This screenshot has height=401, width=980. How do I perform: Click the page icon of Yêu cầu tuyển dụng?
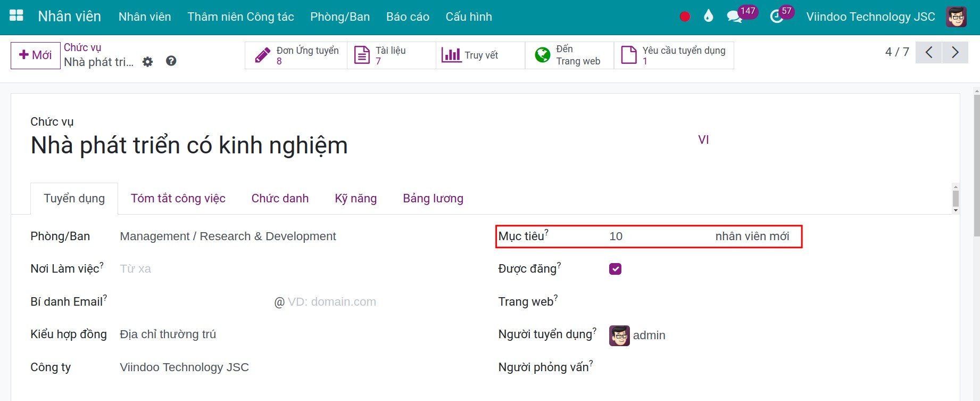(629, 55)
